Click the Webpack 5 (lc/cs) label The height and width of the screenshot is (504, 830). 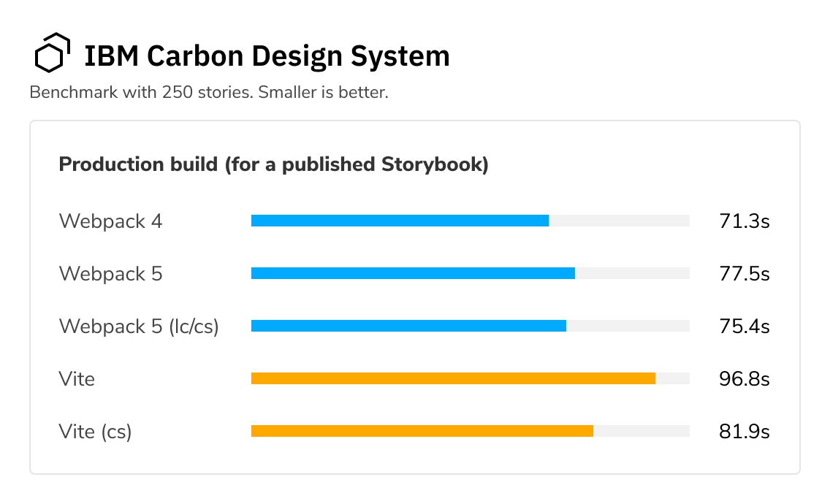pos(139,326)
